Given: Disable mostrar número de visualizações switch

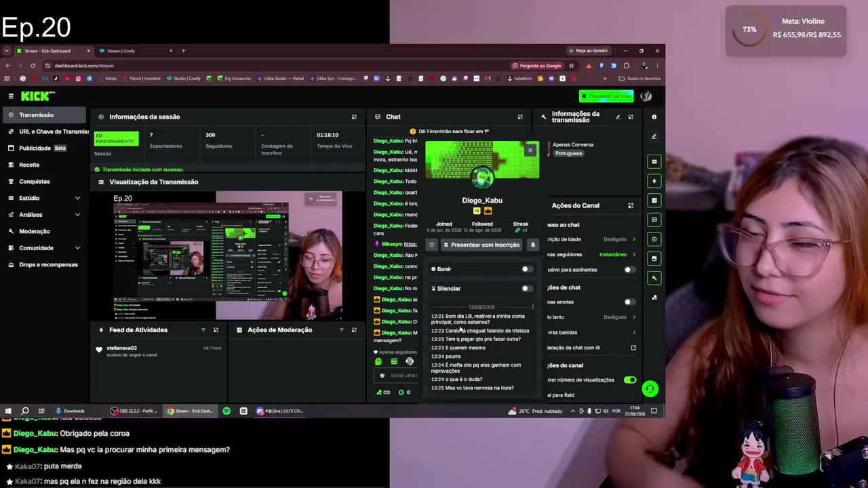Looking at the screenshot, I should point(630,380).
